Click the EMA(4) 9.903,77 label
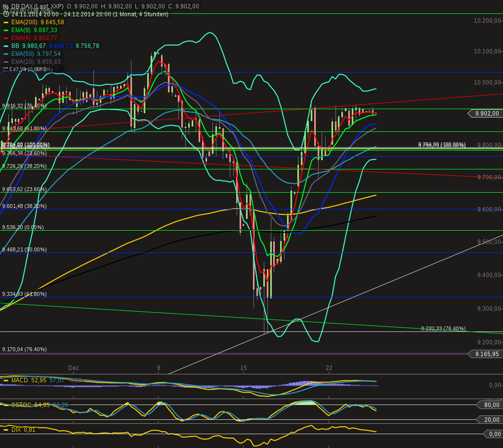This screenshot has height=448, width=503. (34, 38)
